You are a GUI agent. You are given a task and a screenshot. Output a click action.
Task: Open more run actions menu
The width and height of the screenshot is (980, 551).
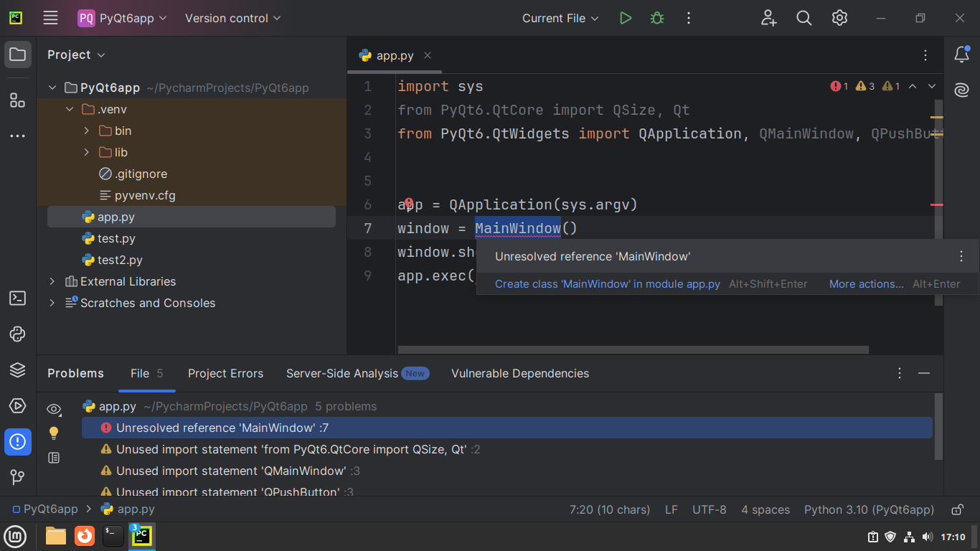pyautogui.click(x=689, y=18)
